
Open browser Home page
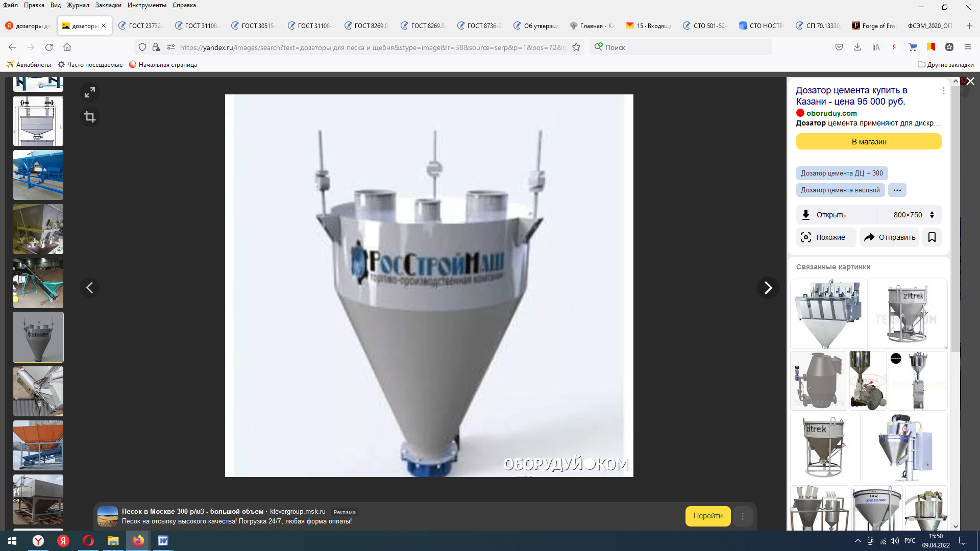click(x=67, y=47)
